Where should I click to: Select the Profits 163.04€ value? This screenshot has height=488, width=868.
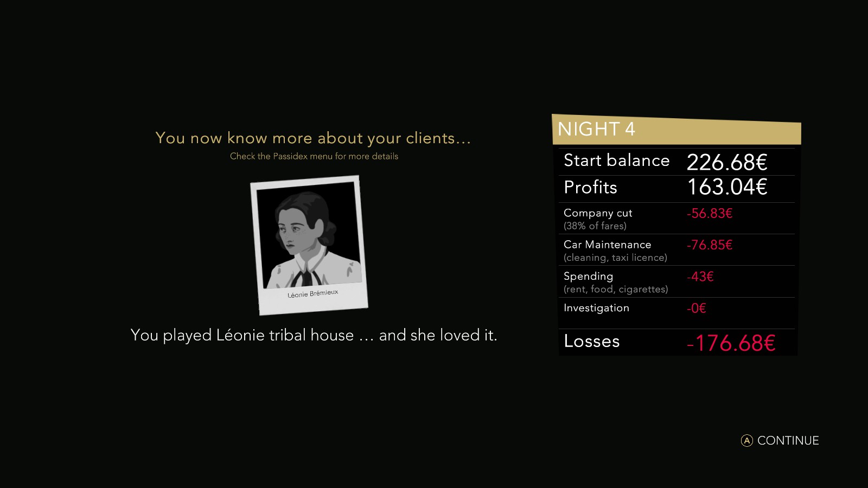727,188
